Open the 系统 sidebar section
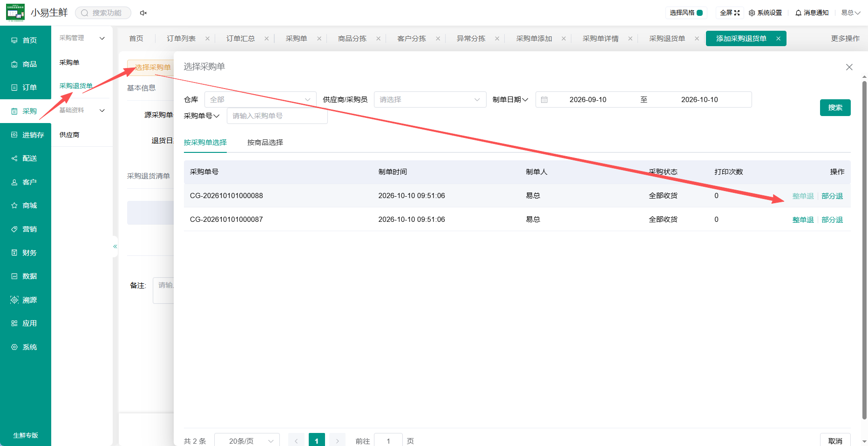 click(x=25, y=347)
